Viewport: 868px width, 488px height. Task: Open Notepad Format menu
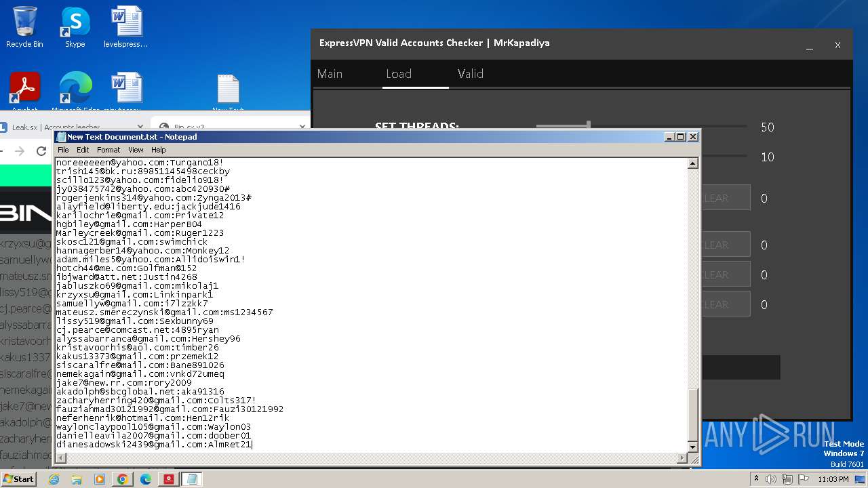108,150
